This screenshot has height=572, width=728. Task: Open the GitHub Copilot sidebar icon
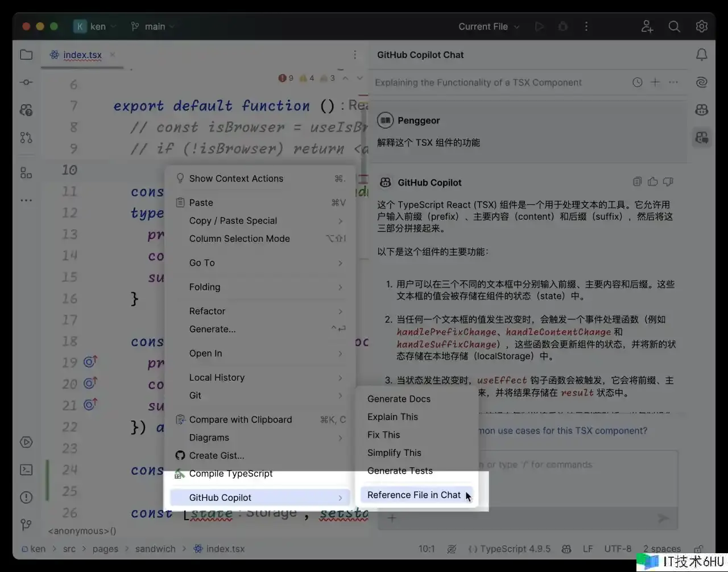[702, 110]
